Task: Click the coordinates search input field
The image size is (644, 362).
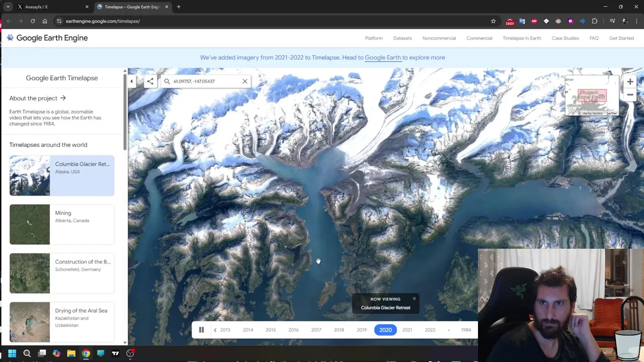Action: point(205,81)
